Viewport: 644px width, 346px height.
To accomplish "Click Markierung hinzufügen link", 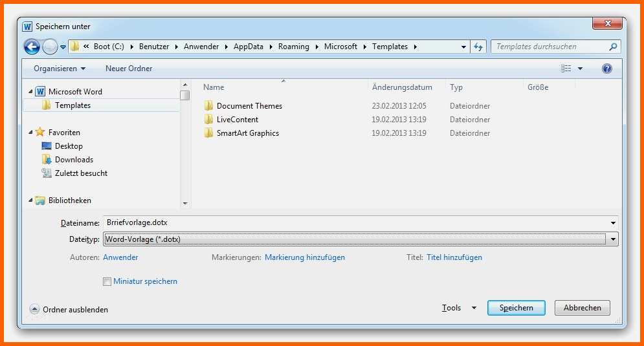I will [x=305, y=257].
